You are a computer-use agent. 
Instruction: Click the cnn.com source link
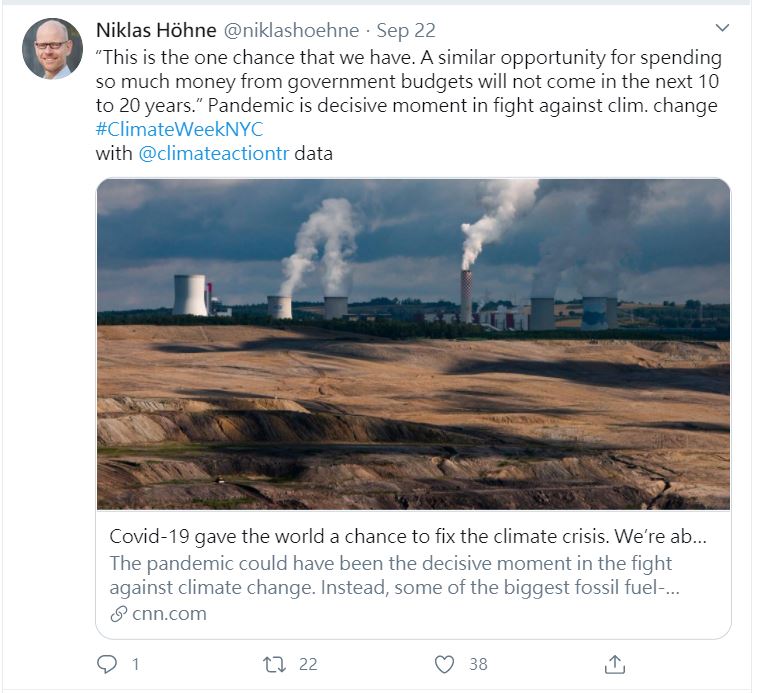coord(169,614)
